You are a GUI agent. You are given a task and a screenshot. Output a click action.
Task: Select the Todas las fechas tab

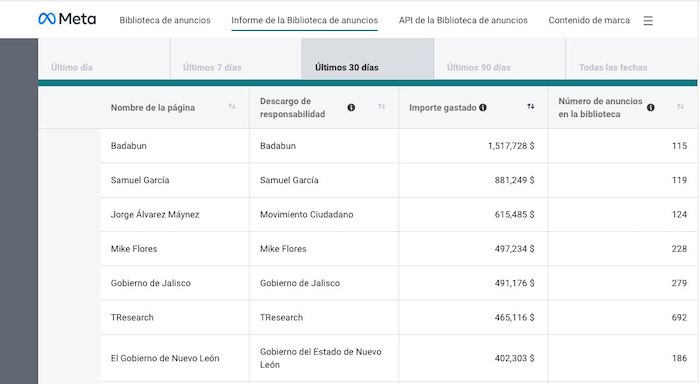pyautogui.click(x=631, y=59)
